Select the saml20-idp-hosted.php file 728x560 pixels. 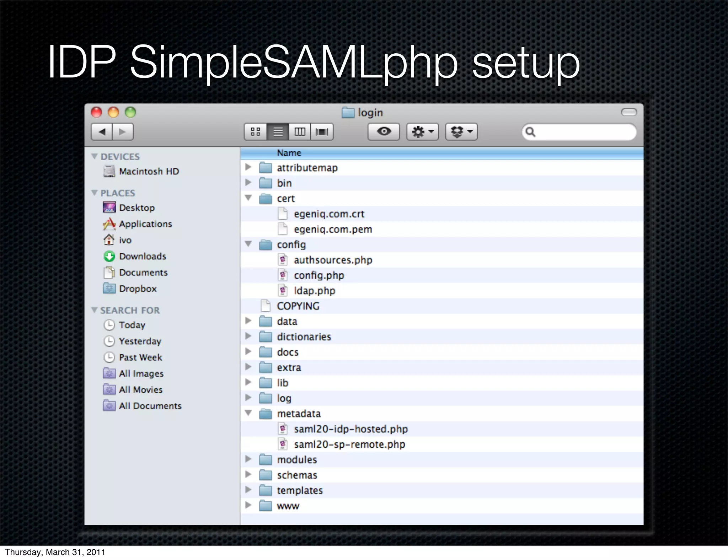coord(442,429)
